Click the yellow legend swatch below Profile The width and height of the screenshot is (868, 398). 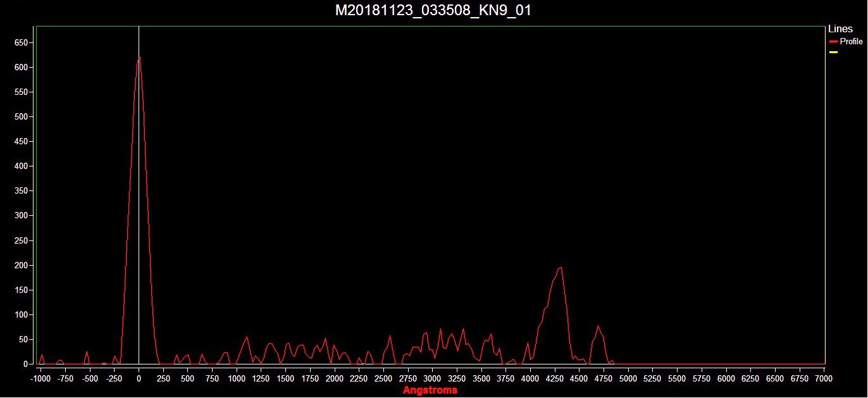tap(833, 53)
